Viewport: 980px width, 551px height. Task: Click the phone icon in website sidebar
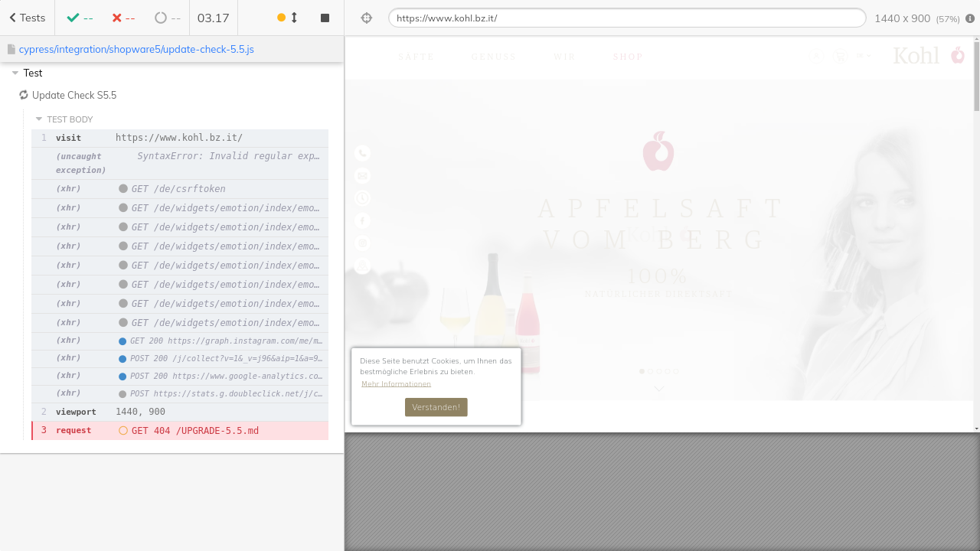[362, 153]
